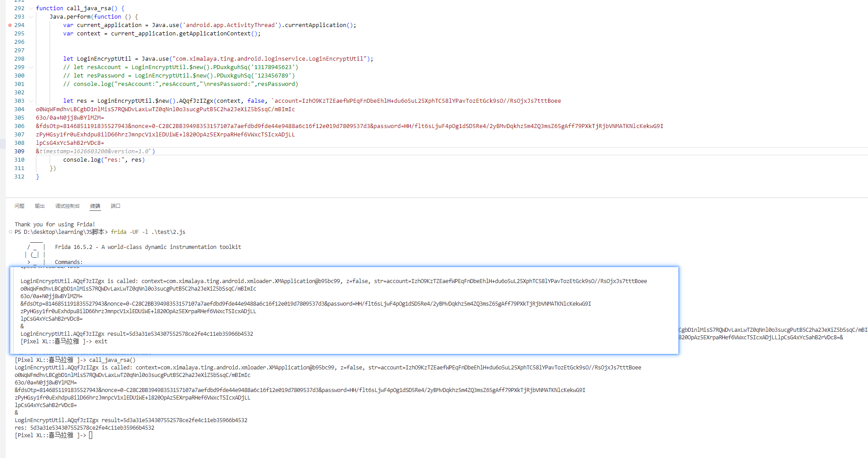
Task: Open the 调试控制台 (Debug Console) tab
Action: [67, 206]
